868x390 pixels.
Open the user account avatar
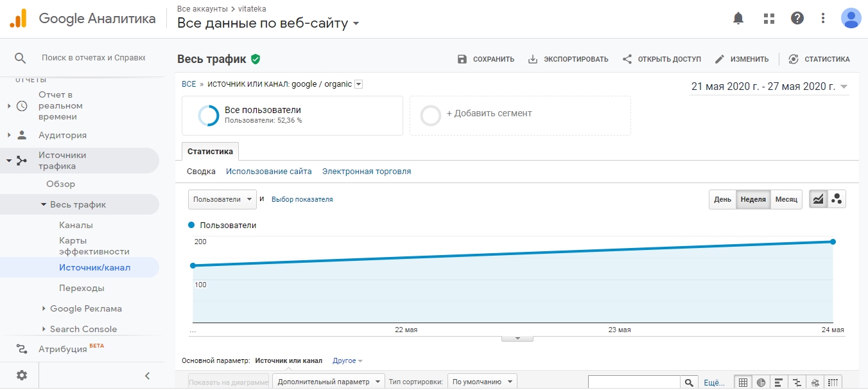pos(851,18)
